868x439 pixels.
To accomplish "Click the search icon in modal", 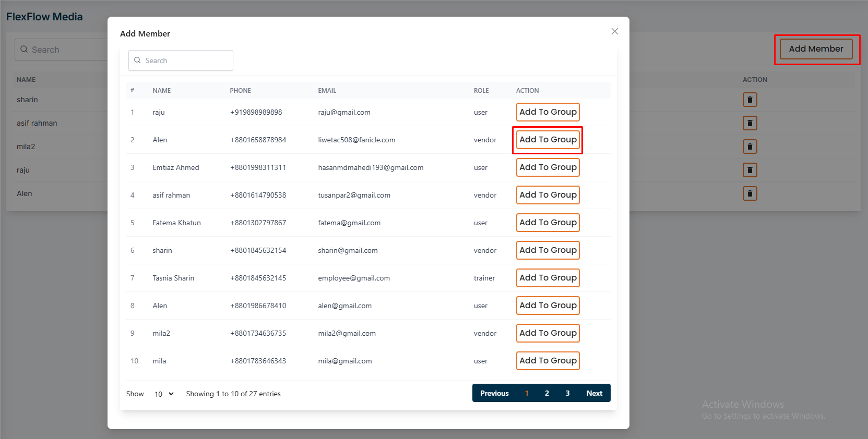I will (x=137, y=60).
